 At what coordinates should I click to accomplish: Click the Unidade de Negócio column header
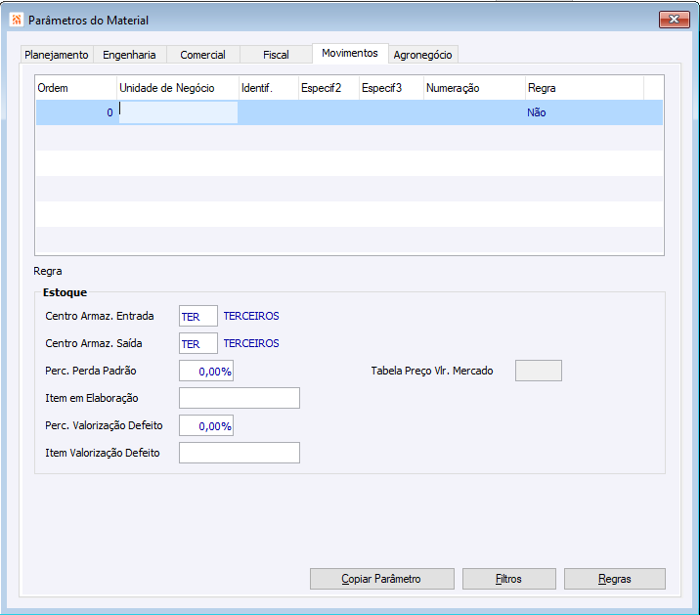(x=178, y=88)
